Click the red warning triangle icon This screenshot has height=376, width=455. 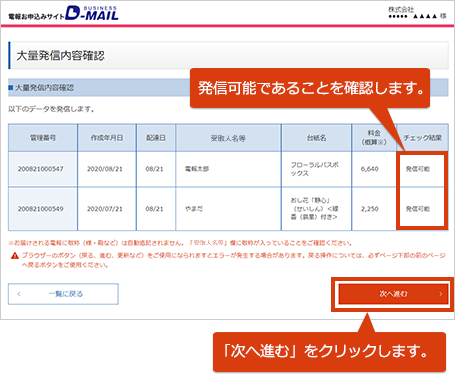pyautogui.click(x=15, y=256)
